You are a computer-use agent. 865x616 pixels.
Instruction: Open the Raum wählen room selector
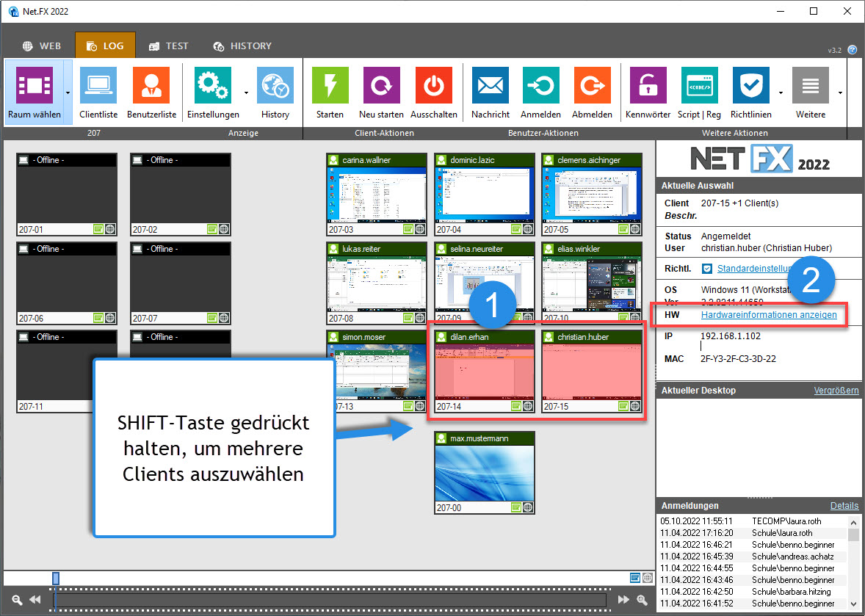[35, 92]
